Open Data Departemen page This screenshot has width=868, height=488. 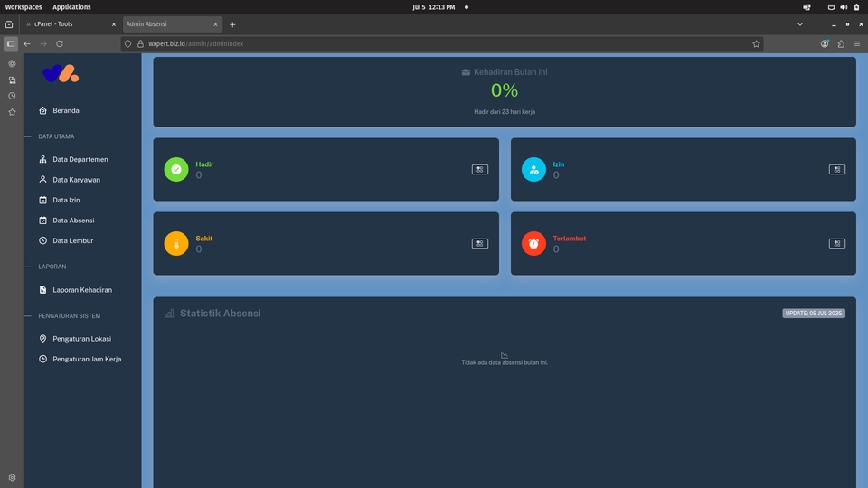[80, 159]
